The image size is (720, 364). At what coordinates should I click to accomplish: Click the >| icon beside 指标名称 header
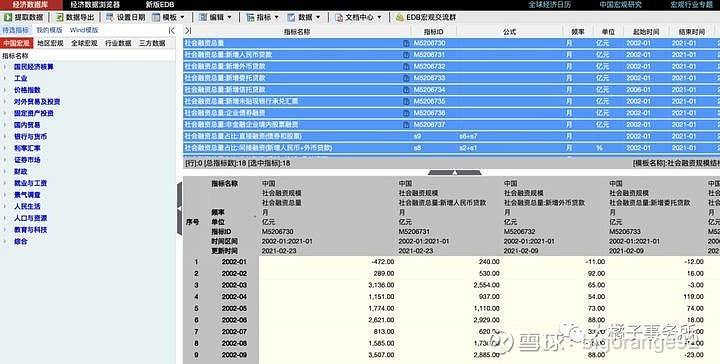[187, 31]
